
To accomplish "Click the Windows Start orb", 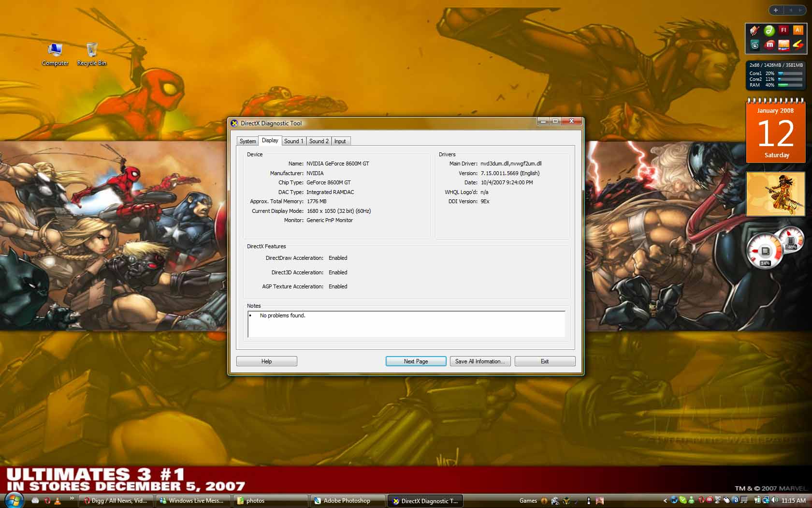I will point(14,500).
